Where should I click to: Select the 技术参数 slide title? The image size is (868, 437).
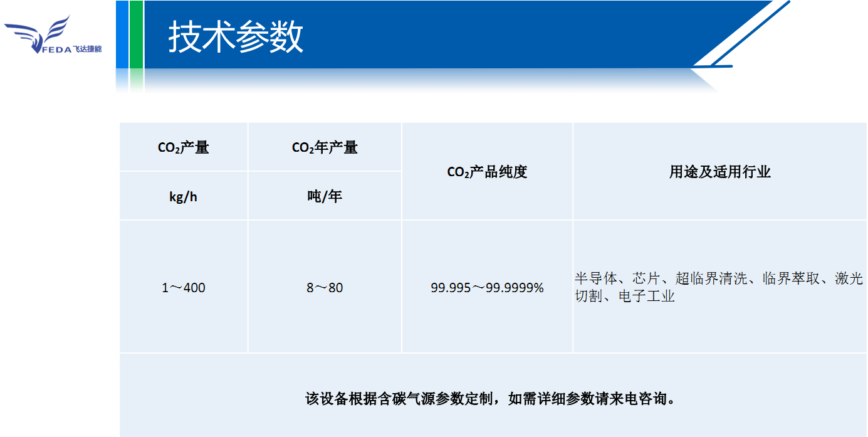[x=236, y=37]
